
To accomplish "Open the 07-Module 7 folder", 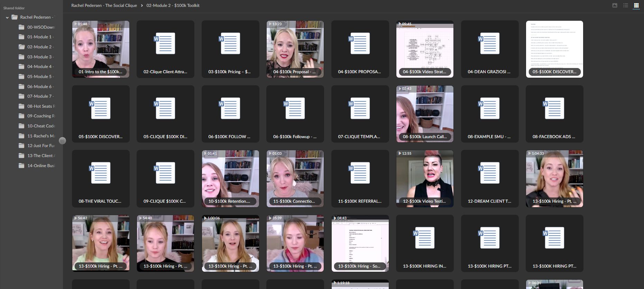I will [x=37, y=96].
